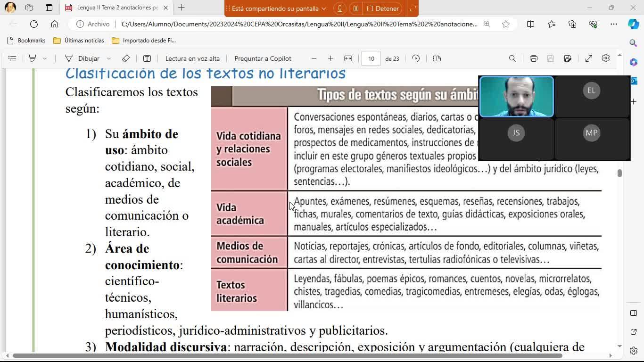Select participant JS tile

(516, 139)
